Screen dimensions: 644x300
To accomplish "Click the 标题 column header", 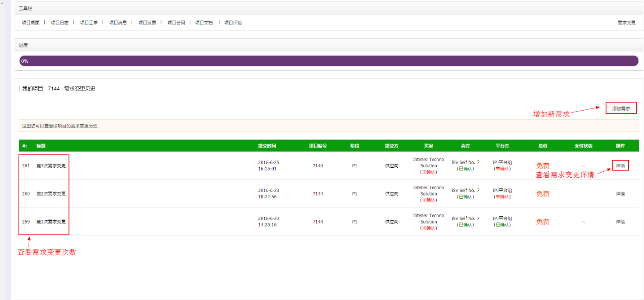I will point(41,146).
